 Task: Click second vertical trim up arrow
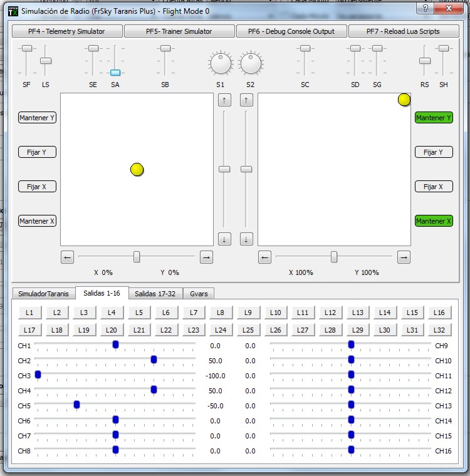[246, 100]
